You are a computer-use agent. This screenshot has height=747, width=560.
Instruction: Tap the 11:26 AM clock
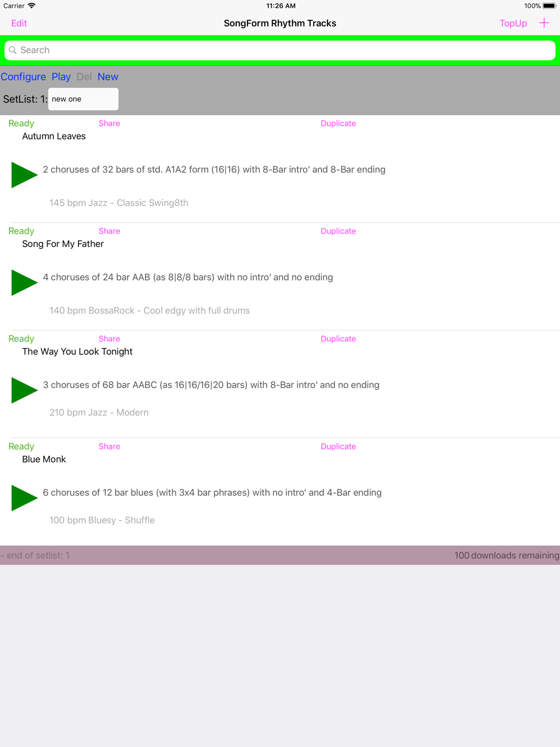pos(281,6)
